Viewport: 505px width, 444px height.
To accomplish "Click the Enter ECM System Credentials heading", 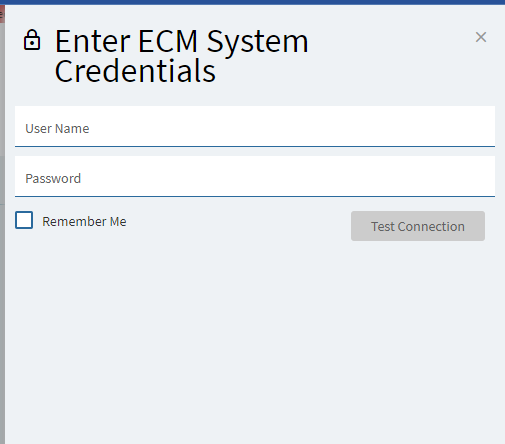I will pos(182,56).
